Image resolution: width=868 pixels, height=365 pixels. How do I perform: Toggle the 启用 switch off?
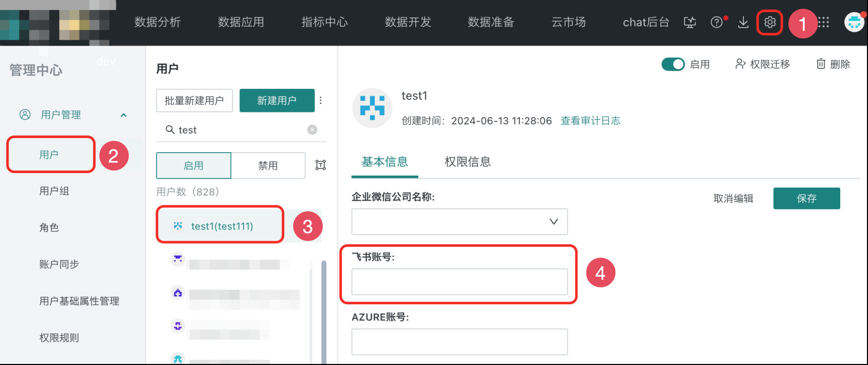[673, 64]
